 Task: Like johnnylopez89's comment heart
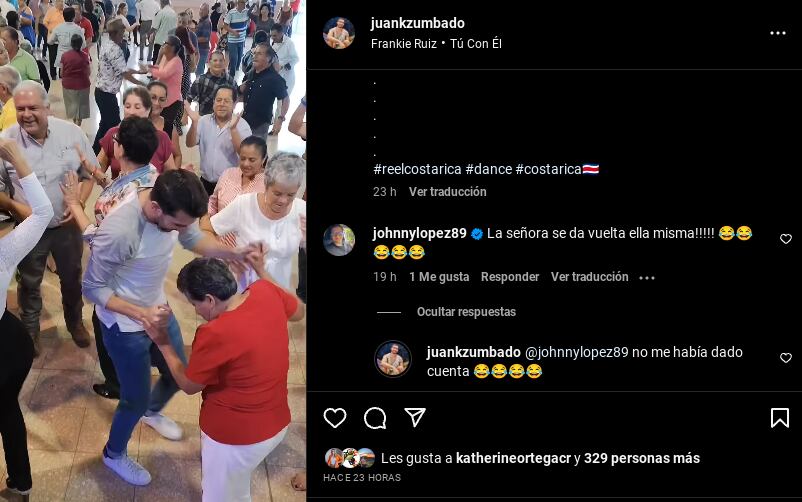pos(786,239)
